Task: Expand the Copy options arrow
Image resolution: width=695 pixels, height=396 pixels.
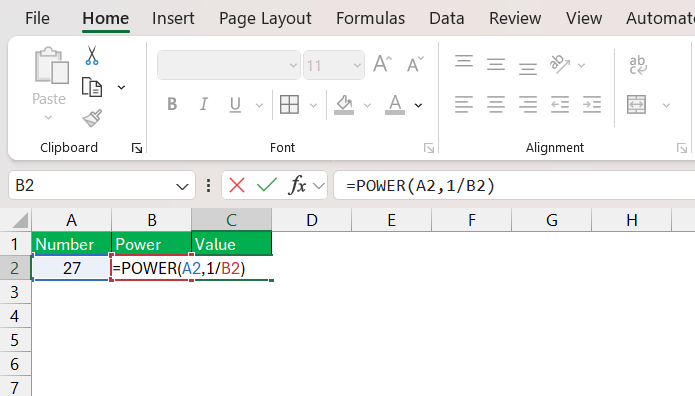Action: [x=121, y=88]
